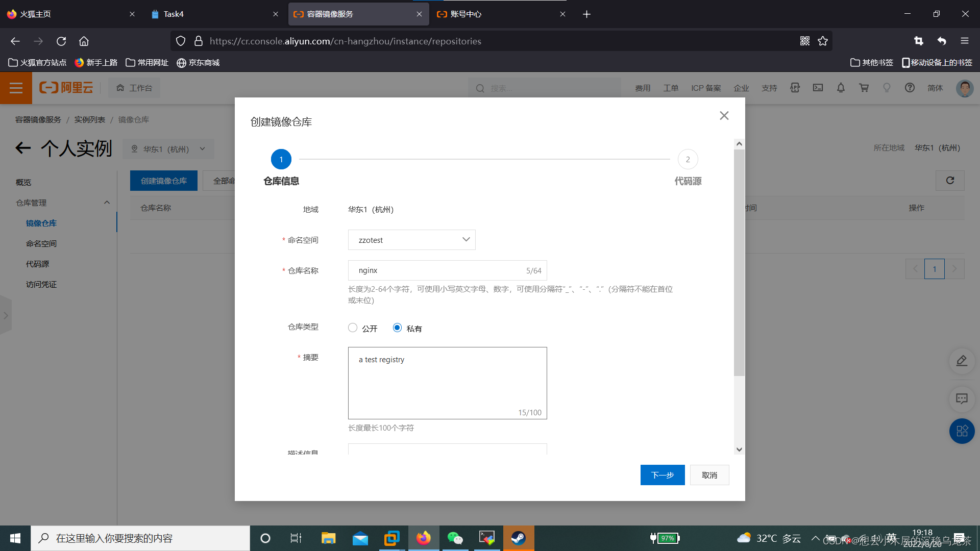Click the refresh icon above the repository table
Image resolution: width=980 pixels, height=551 pixels.
pyautogui.click(x=950, y=181)
